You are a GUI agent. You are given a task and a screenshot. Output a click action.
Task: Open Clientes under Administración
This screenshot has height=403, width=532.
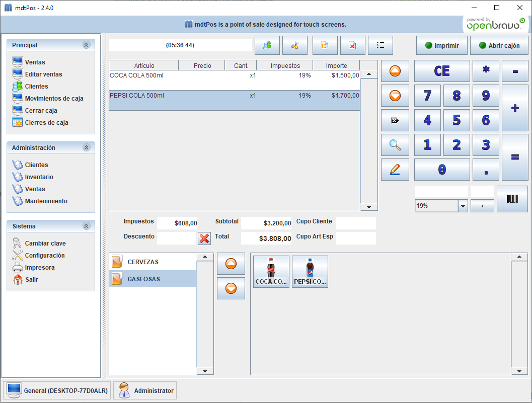click(x=30, y=165)
